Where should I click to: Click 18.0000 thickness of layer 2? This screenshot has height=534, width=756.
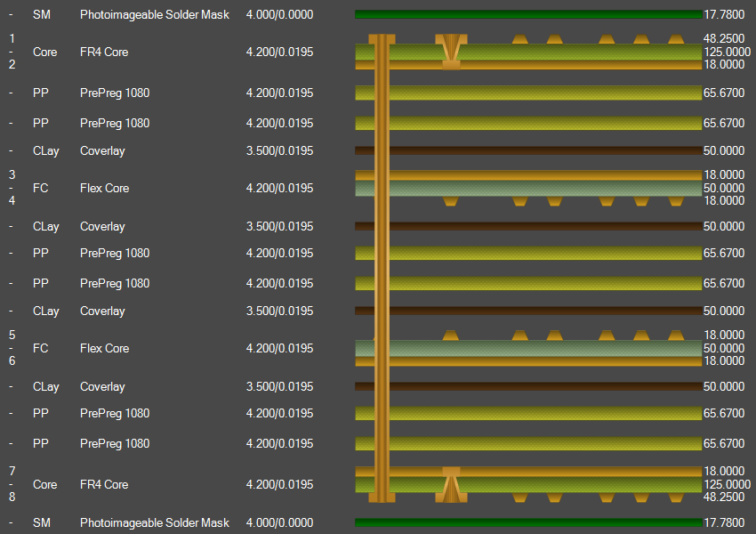pos(724,65)
